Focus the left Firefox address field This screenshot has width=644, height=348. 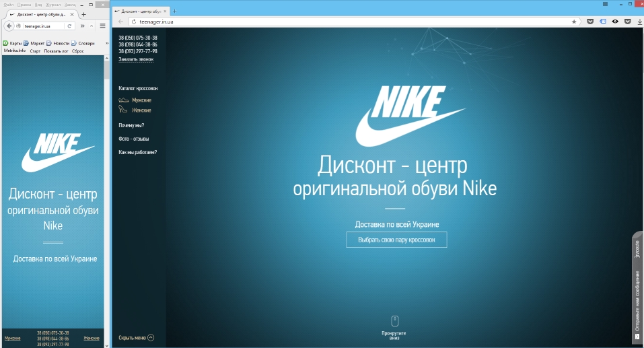coord(44,26)
